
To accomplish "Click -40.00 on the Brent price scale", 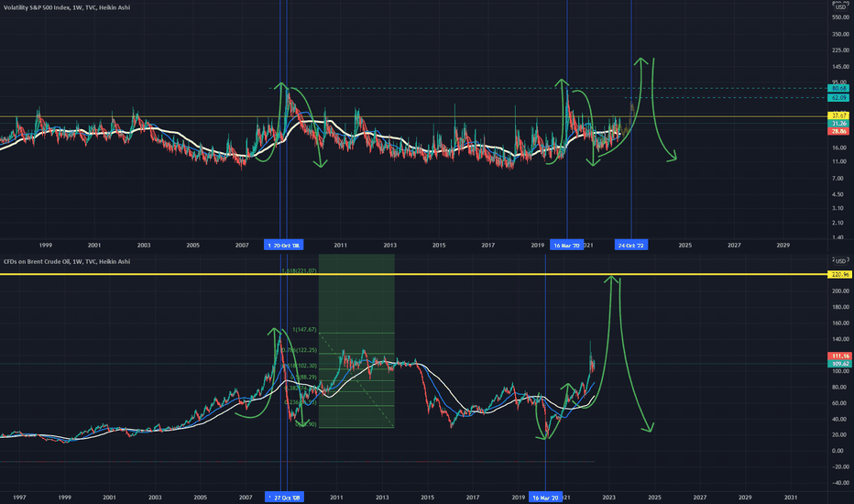I will click(x=840, y=483).
